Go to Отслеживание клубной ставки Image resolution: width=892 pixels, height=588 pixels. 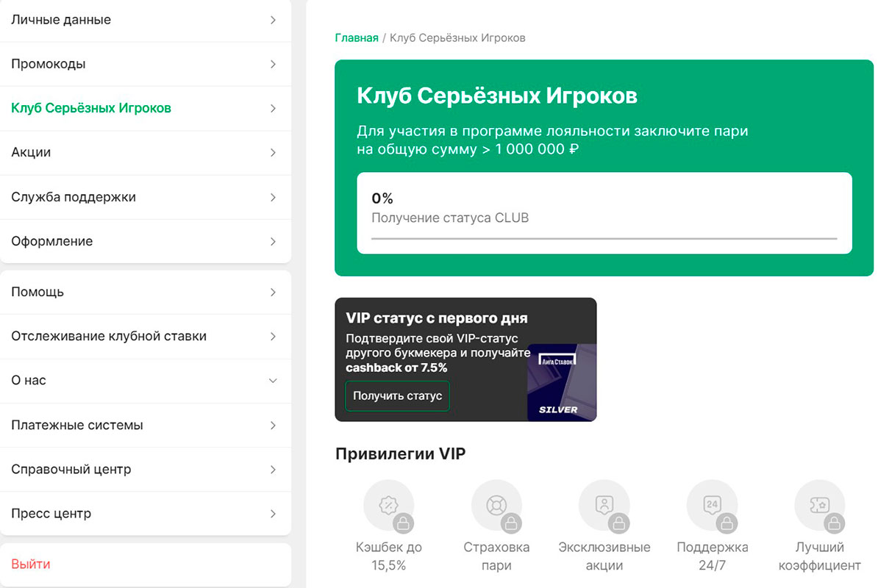pos(145,336)
